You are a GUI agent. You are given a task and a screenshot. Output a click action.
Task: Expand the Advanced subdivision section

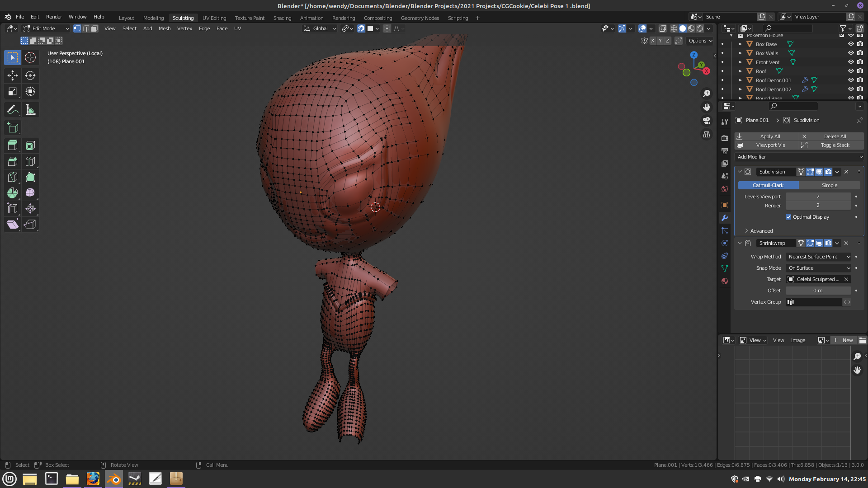761,231
